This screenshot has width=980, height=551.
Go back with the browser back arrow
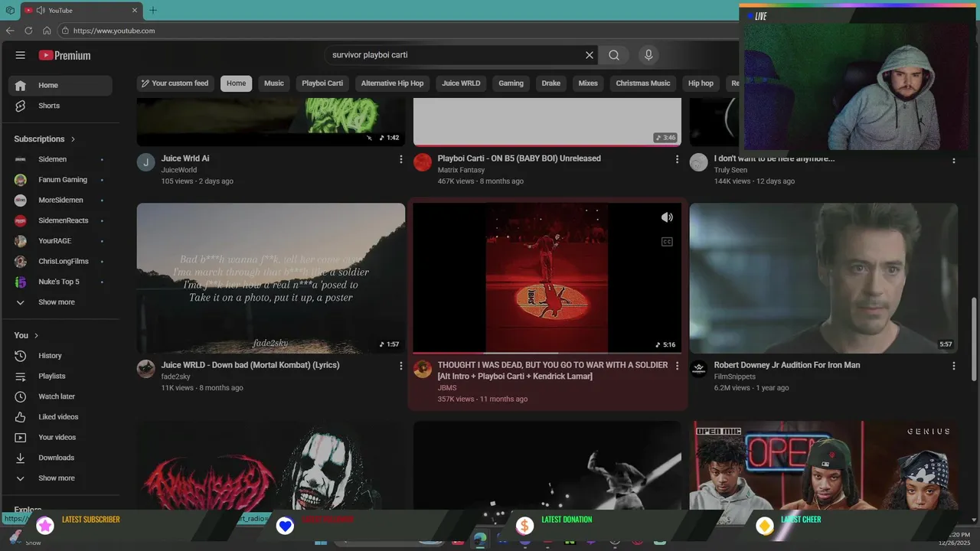tap(10, 31)
